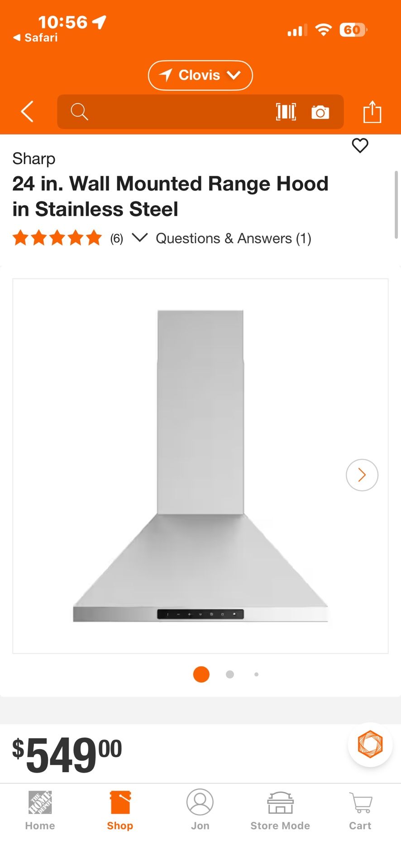401x868 pixels.
Task: Open the Cart tab
Action: pos(360,811)
